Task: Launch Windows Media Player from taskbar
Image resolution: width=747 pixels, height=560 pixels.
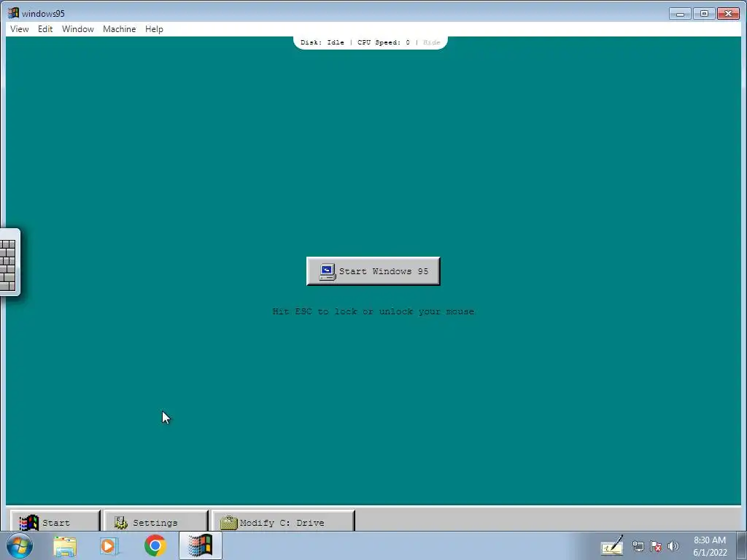Action: pyautogui.click(x=109, y=546)
